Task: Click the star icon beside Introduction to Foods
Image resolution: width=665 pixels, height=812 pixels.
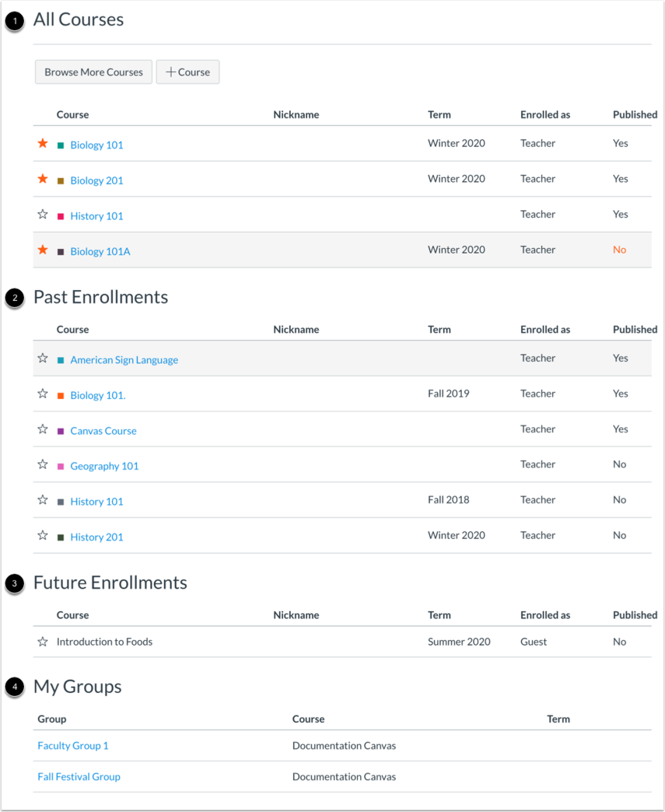Action: pyautogui.click(x=43, y=642)
